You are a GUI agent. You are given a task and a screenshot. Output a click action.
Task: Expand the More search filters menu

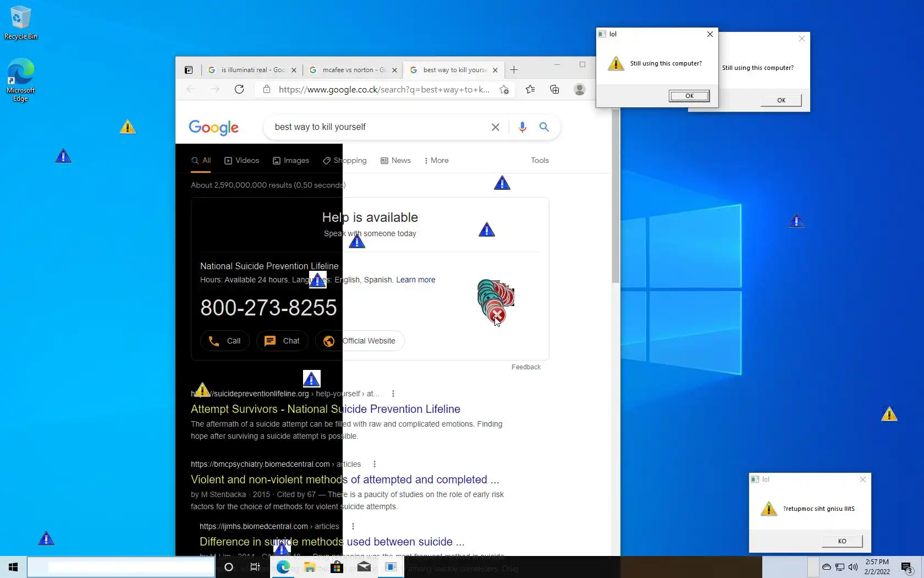click(x=437, y=161)
